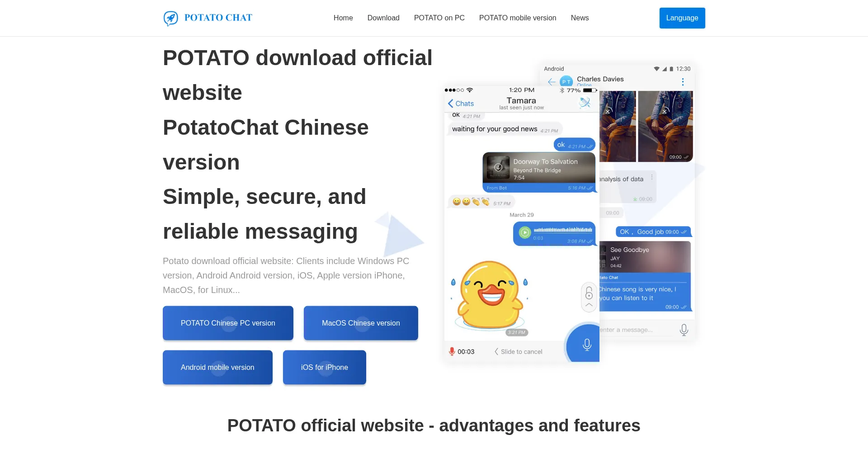The height and width of the screenshot is (449, 868).
Task: Click the three-dot menu beside Charles Davies
Action: [683, 82]
